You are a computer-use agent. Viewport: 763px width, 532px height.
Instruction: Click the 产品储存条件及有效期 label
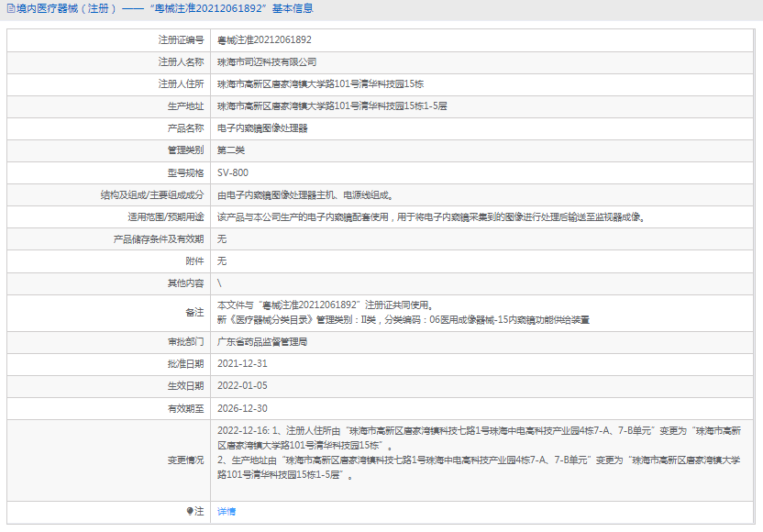pyautogui.click(x=159, y=239)
